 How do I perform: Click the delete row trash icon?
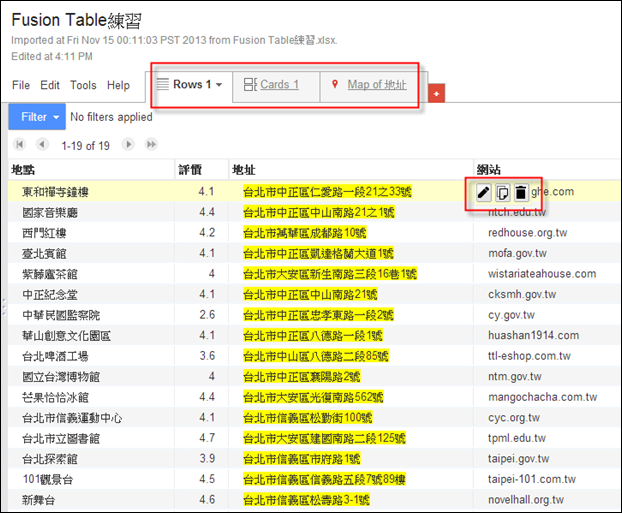pyautogui.click(x=521, y=193)
